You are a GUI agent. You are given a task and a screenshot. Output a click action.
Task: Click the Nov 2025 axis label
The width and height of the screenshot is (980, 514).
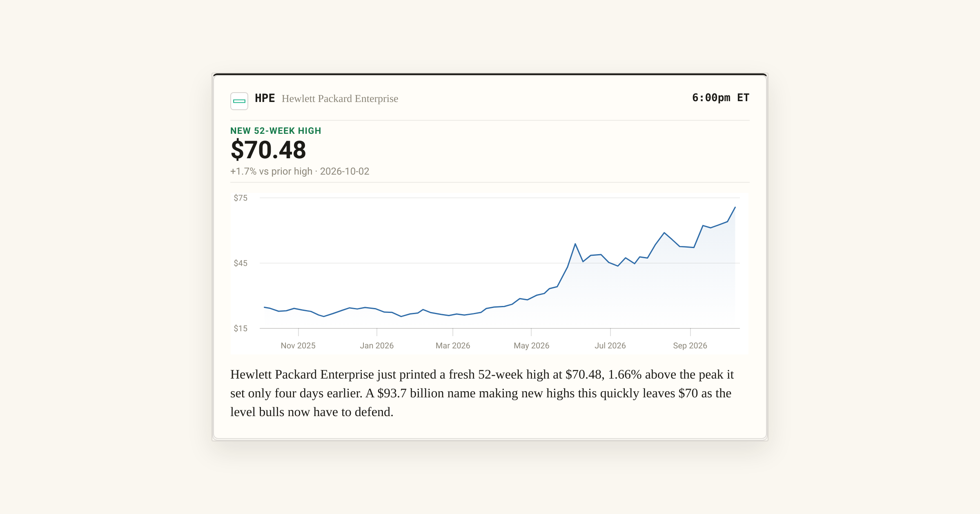point(298,346)
